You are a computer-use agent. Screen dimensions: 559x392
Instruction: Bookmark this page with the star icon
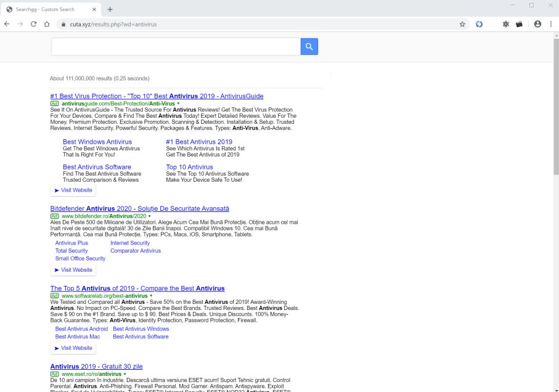tap(462, 24)
